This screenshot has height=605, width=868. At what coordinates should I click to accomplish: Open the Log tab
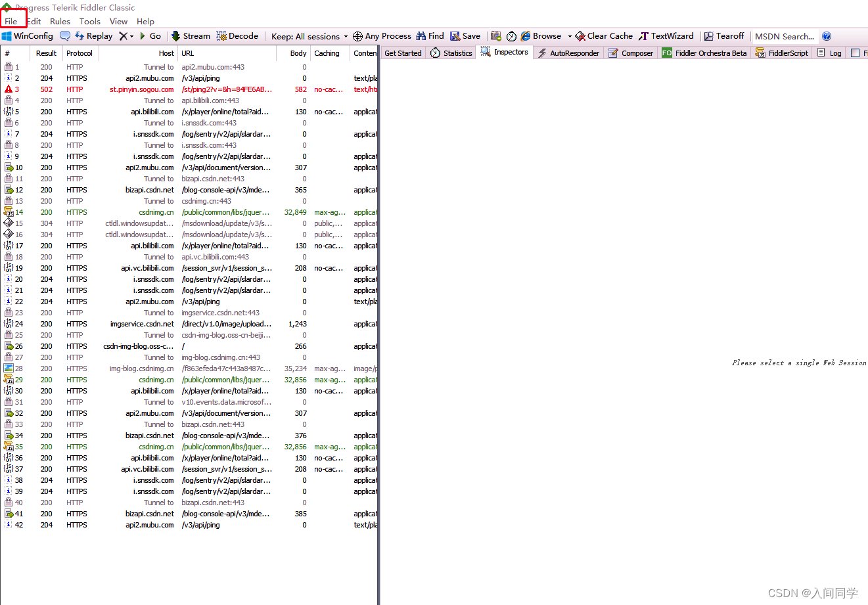829,53
